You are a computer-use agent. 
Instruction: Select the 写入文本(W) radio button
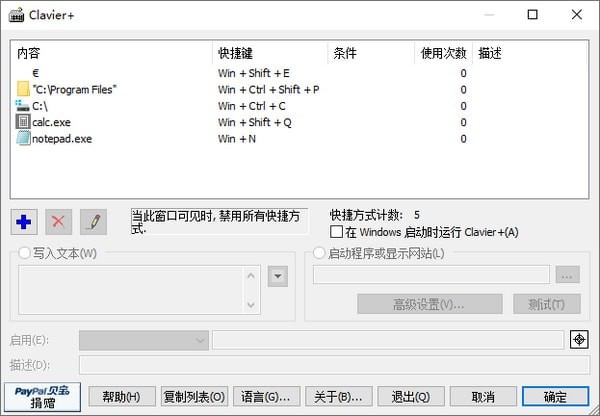coord(24,253)
